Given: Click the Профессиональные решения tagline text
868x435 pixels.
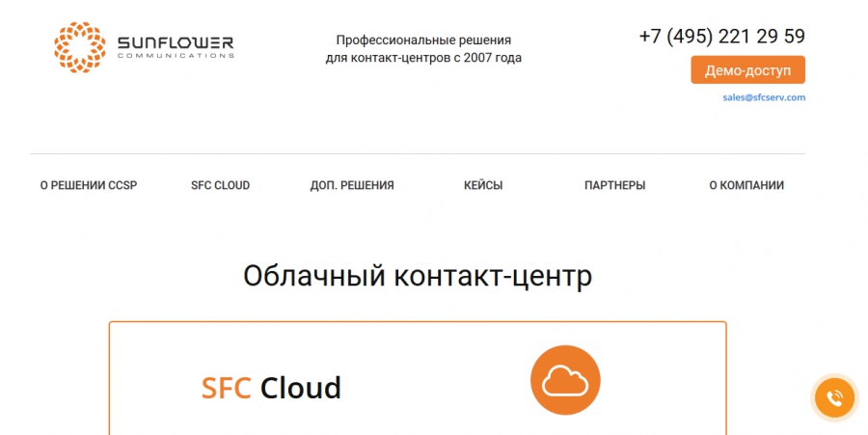Looking at the screenshot, I should tap(423, 48).
